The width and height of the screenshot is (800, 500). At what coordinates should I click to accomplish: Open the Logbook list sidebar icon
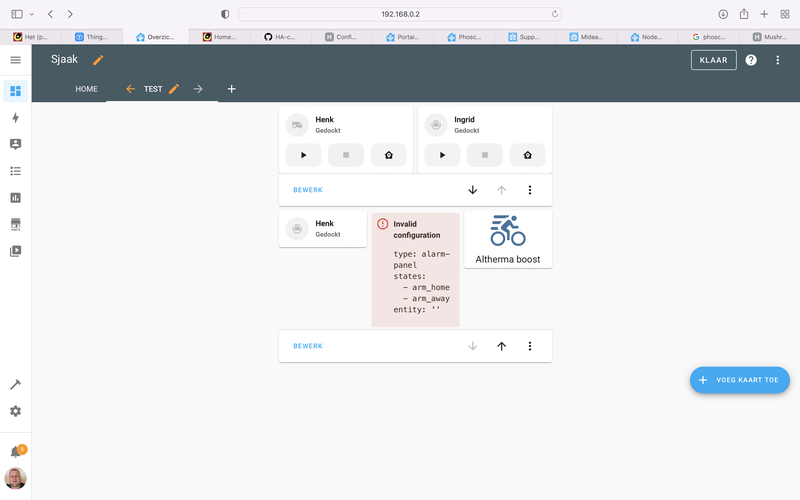point(15,171)
